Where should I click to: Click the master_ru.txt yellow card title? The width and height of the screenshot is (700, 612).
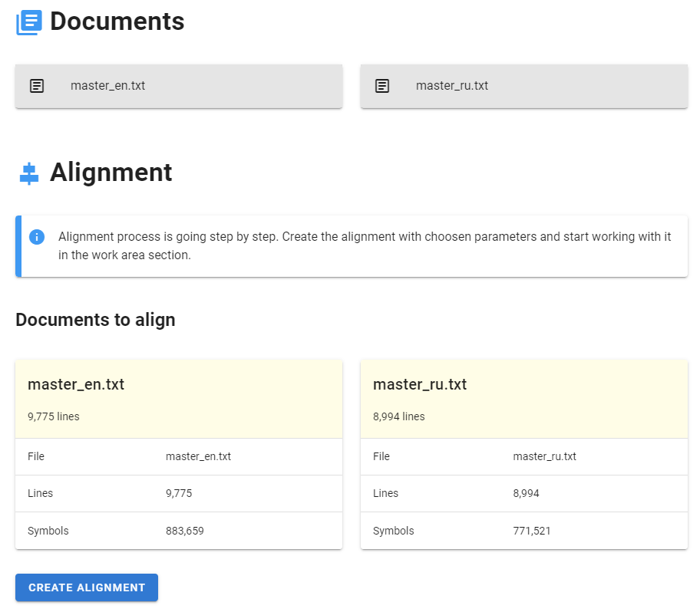(x=420, y=384)
